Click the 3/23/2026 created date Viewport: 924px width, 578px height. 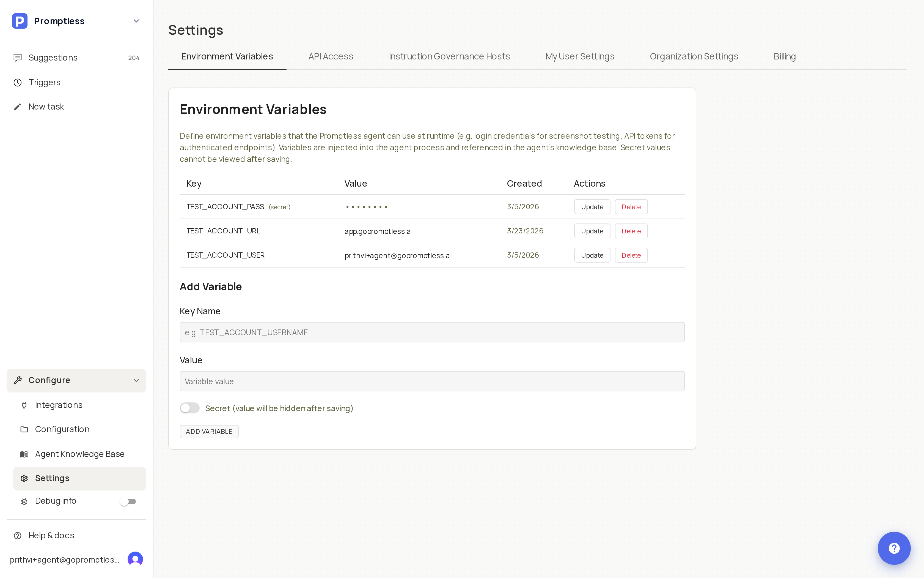(x=525, y=231)
